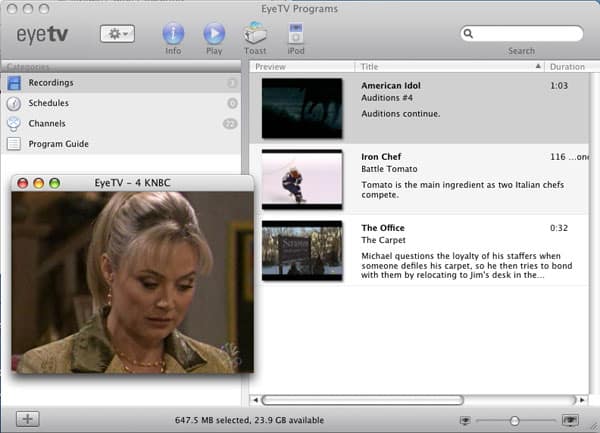Click The Office title text
This screenshot has width=600, height=433.
[x=383, y=228]
